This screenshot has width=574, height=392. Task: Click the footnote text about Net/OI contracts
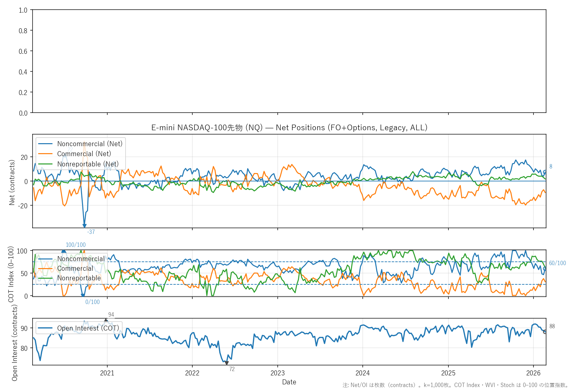[x=455, y=385]
